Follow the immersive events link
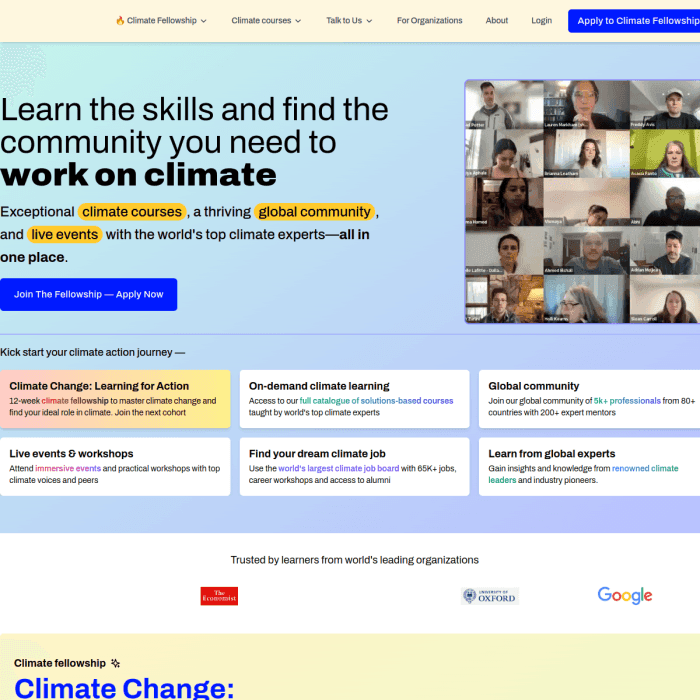700x700 pixels. (x=68, y=468)
